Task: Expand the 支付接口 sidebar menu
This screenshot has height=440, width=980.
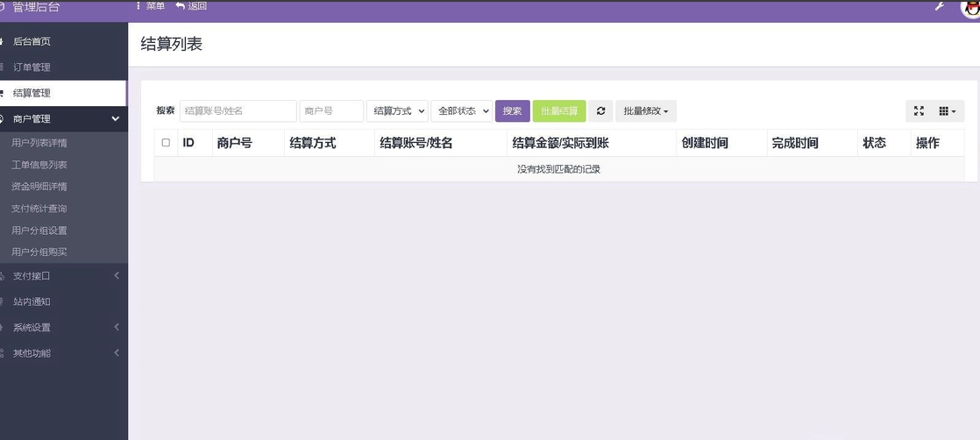Action: coord(64,275)
